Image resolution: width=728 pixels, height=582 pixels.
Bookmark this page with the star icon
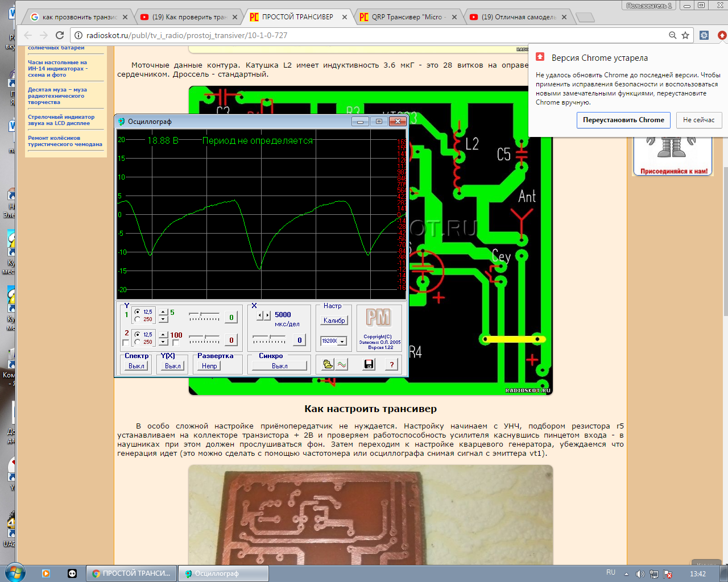(685, 35)
